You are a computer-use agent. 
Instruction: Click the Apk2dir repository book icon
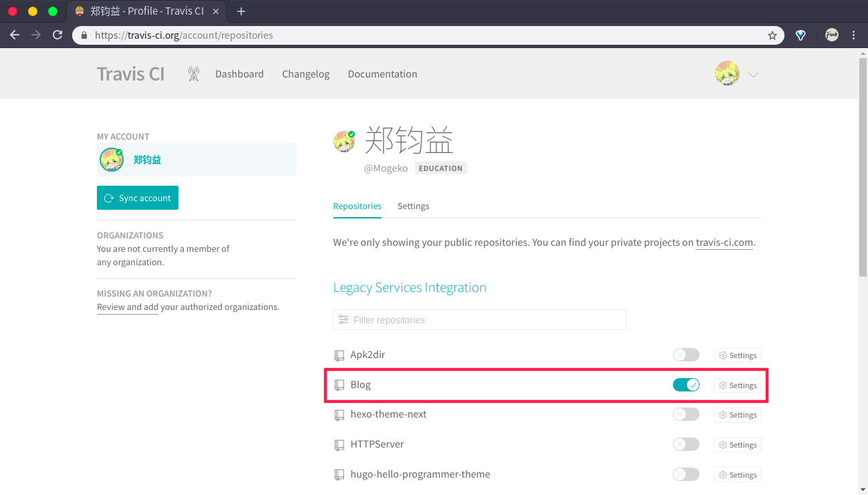click(339, 355)
